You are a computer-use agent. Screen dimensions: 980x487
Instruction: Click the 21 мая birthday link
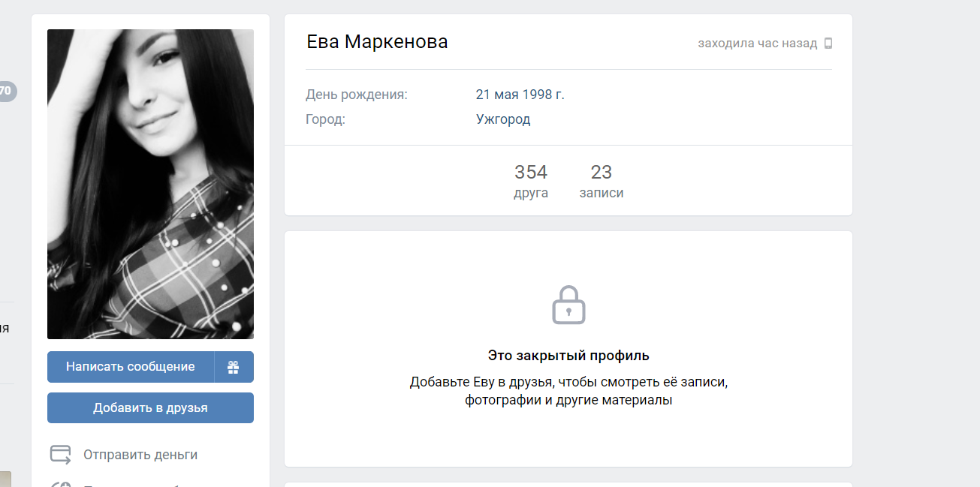coord(498,95)
